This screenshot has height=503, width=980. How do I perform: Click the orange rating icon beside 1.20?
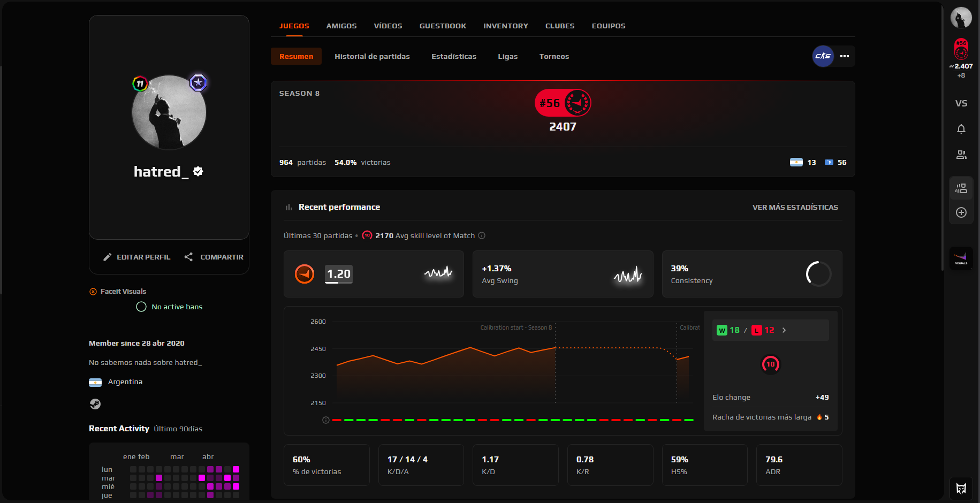tap(305, 274)
